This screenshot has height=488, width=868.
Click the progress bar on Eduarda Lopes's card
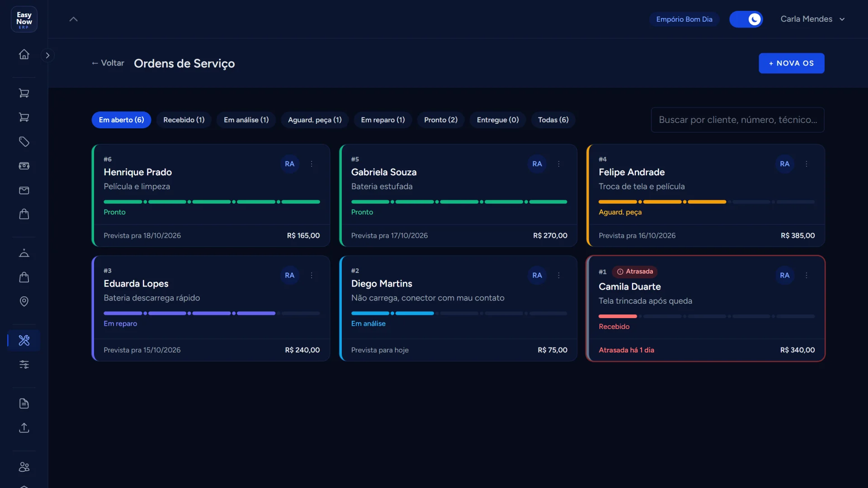pos(212,313)
